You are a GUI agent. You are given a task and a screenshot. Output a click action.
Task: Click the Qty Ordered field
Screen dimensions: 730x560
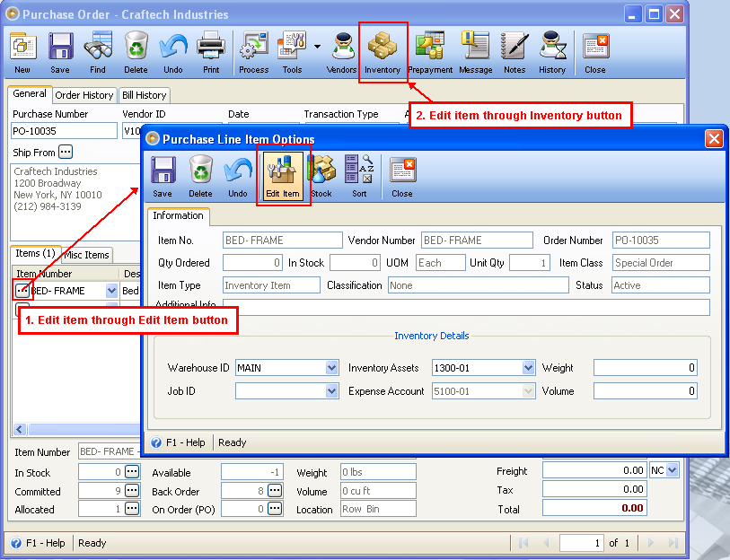[x=252, y=263]
